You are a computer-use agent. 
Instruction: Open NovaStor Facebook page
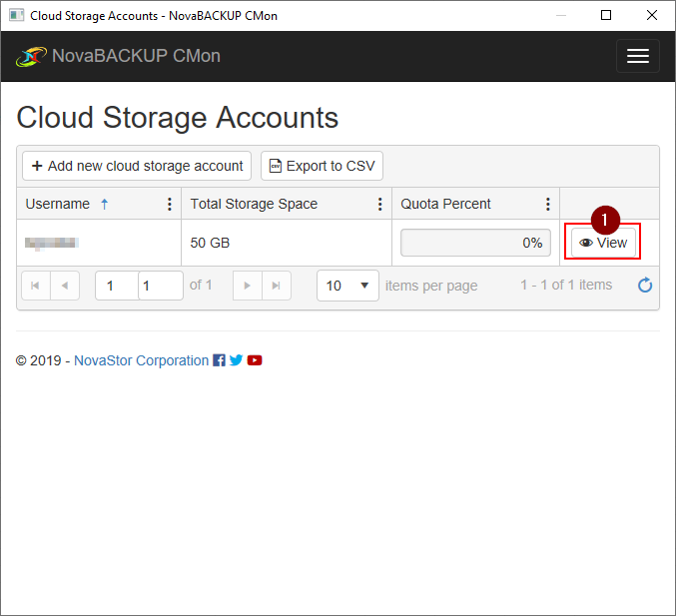tap(219, 360)
